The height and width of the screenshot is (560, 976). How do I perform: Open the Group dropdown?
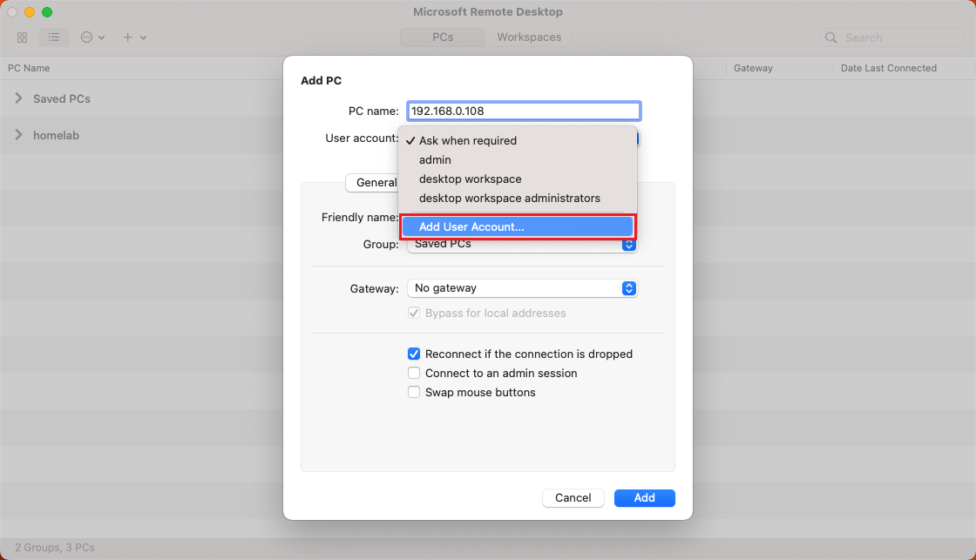pos(522,244)
